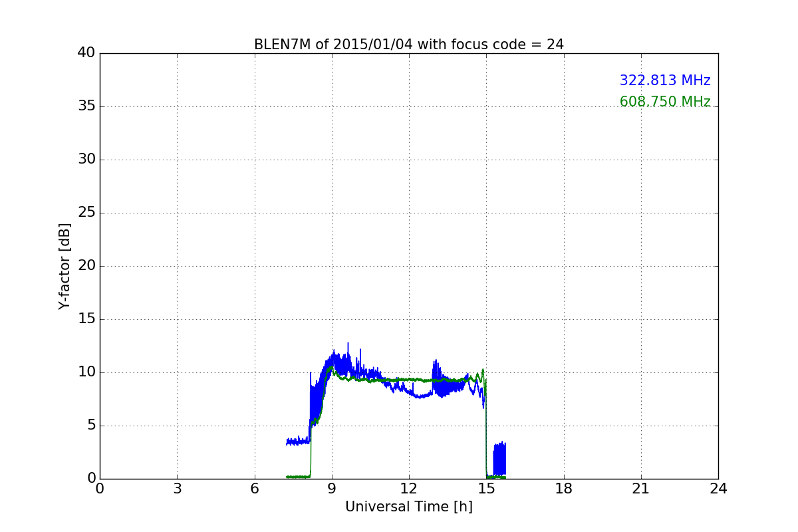The height and width of the screenshot is (532, 798).
Task: Click the y-axis tick label 40
Action: tap(86, 53)
